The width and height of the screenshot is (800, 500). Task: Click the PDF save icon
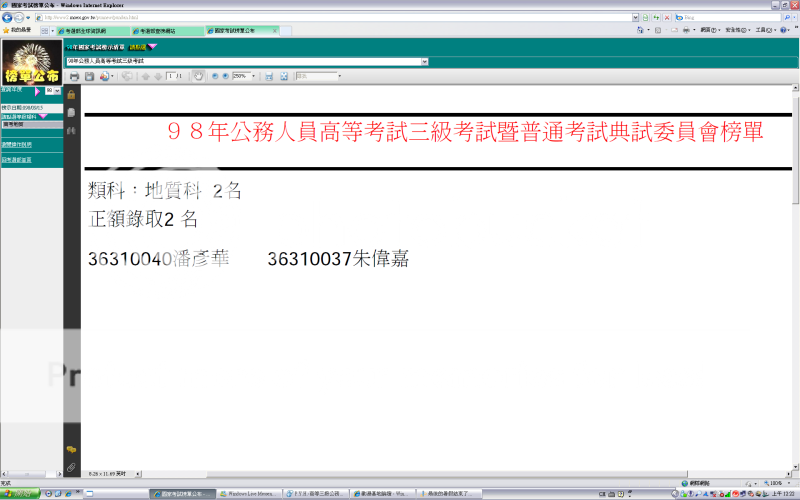click(x=89, y=76)
